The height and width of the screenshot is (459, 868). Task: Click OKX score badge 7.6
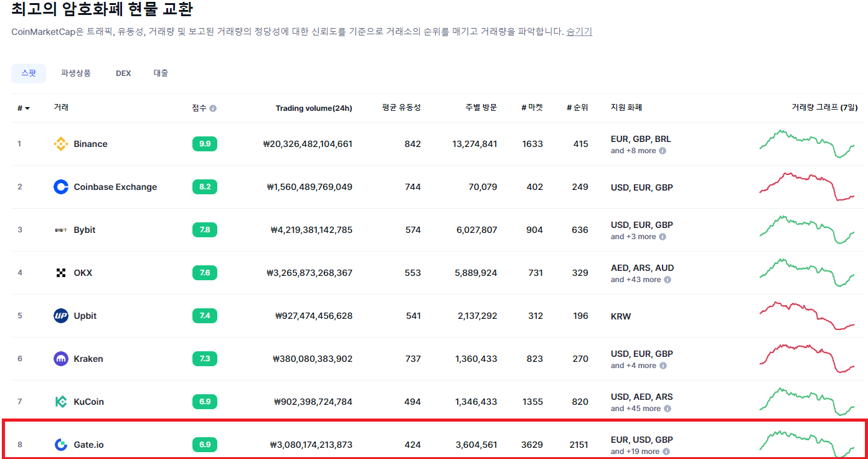click(205, 273)
